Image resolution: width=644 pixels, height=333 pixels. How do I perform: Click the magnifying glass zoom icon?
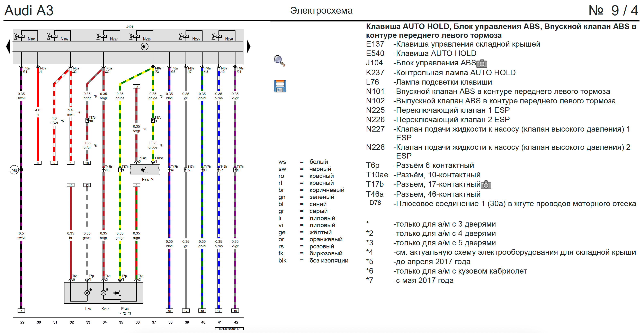(279, 61)
